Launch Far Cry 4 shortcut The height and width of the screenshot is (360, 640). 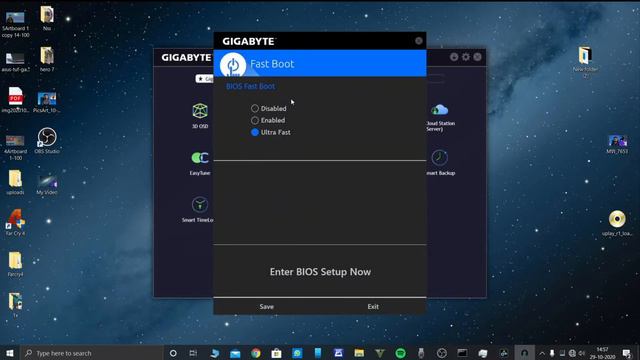[16, 222]
